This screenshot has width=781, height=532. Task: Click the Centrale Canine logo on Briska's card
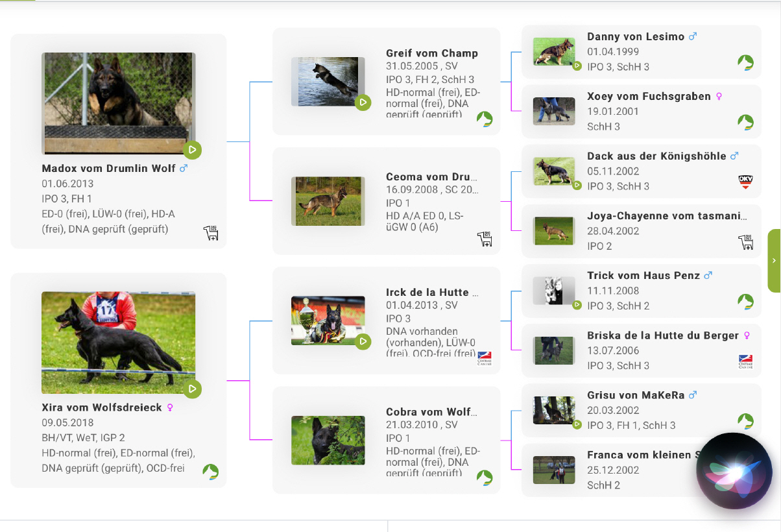(745, 361)
